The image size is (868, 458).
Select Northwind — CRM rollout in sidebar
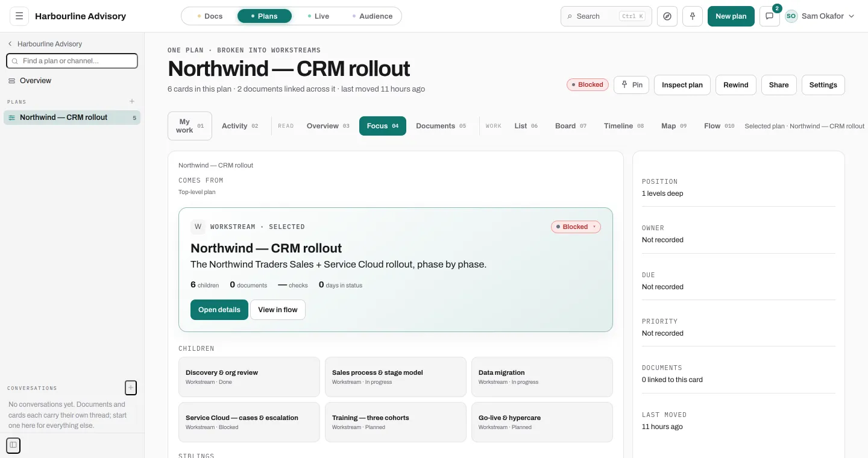[x=72, y=118]
